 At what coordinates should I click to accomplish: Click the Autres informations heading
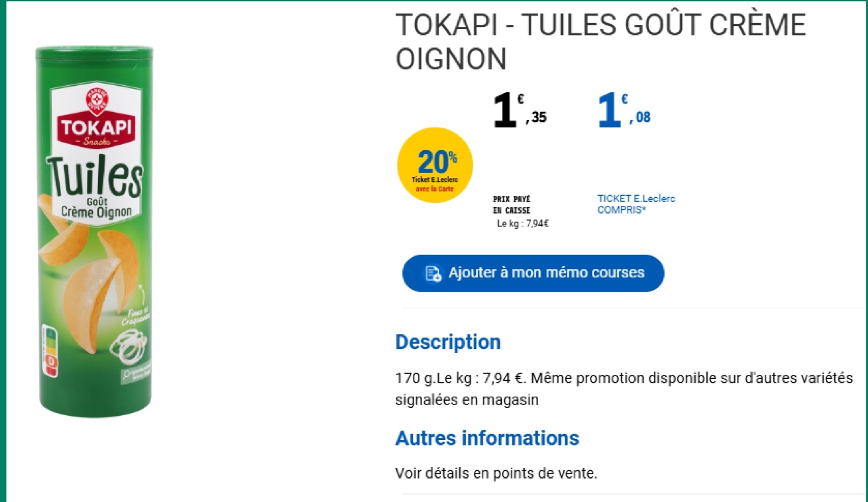point(487,438)
